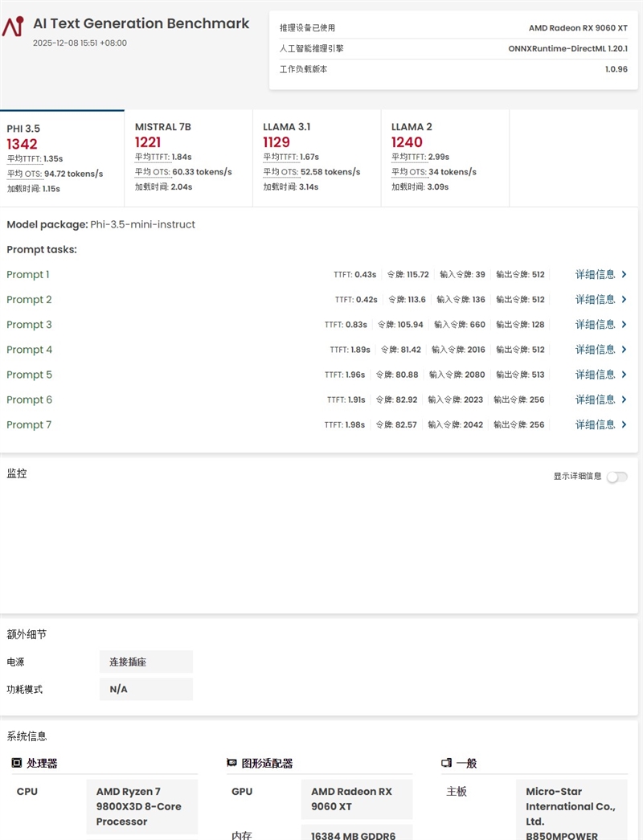Click the Prompt 6 link
This screenshot has width=643, height=840.
pos(28,400)
